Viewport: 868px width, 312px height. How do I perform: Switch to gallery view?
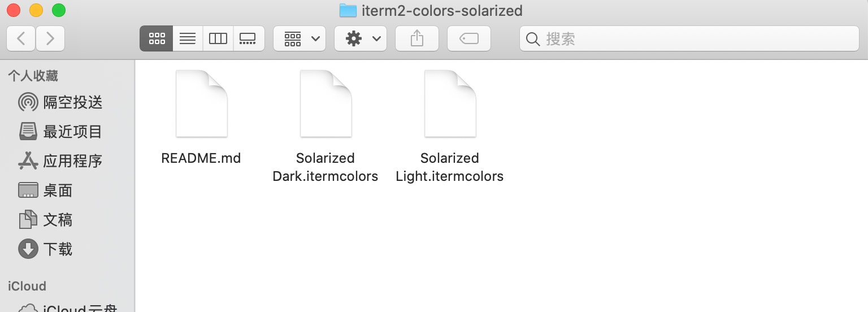[248, 38]
